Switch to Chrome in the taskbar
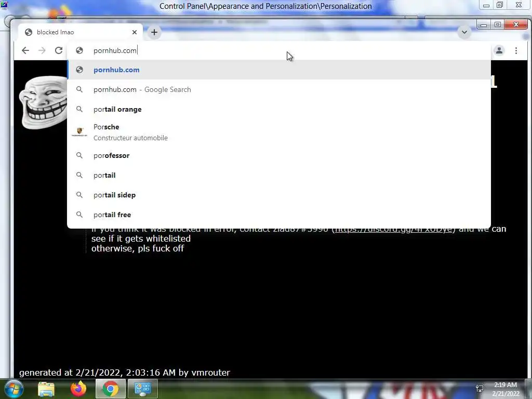This screenshot has height=399, width=532. [x=110, y=389]
